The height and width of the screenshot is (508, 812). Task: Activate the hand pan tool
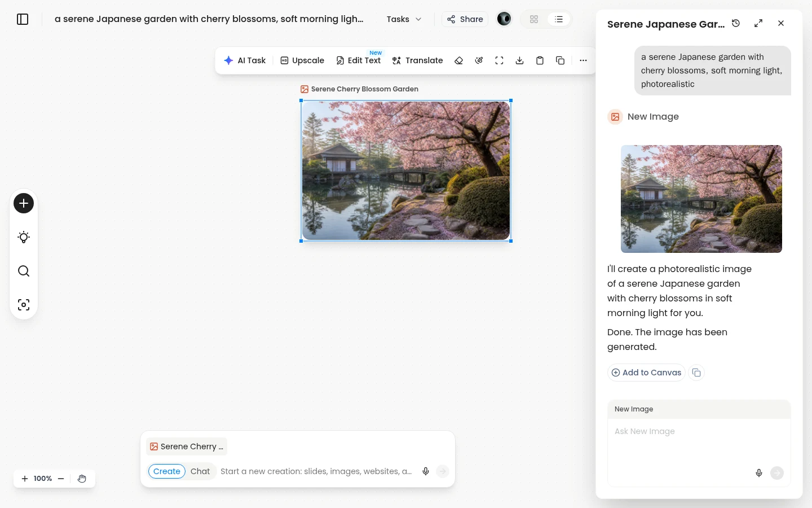pos(82,479)
